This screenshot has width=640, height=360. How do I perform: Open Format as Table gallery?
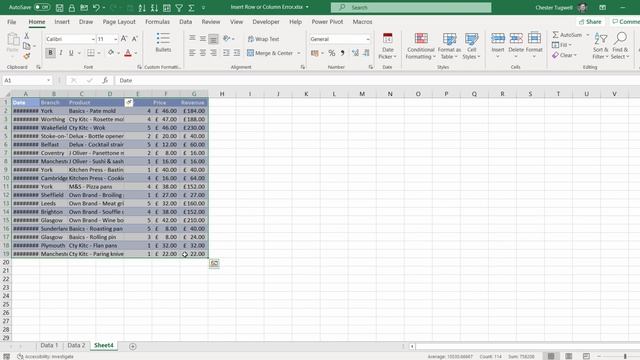tap(449, 46)
